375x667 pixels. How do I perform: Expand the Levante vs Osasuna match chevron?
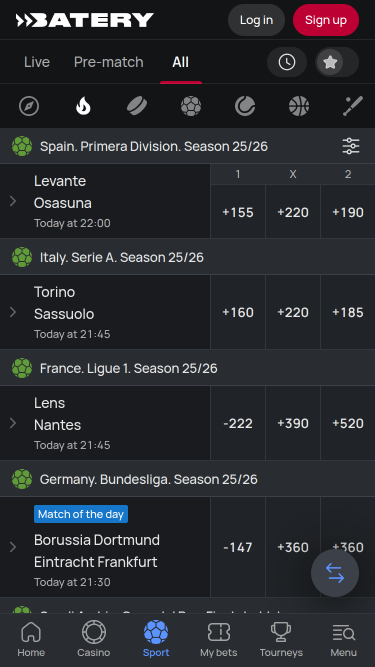[13, 201]
